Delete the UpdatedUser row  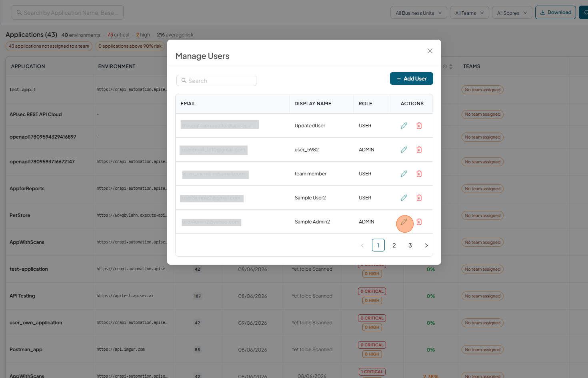tap(419, 126)
